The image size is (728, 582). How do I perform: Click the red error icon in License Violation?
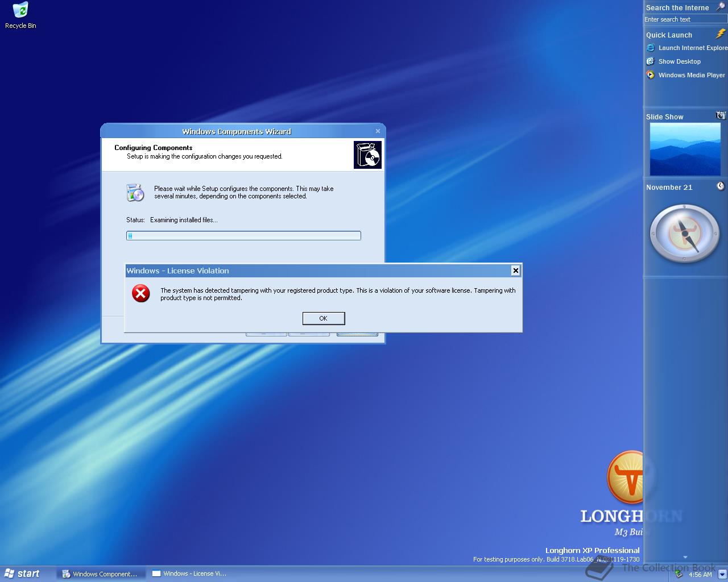[x=141, y=293]
